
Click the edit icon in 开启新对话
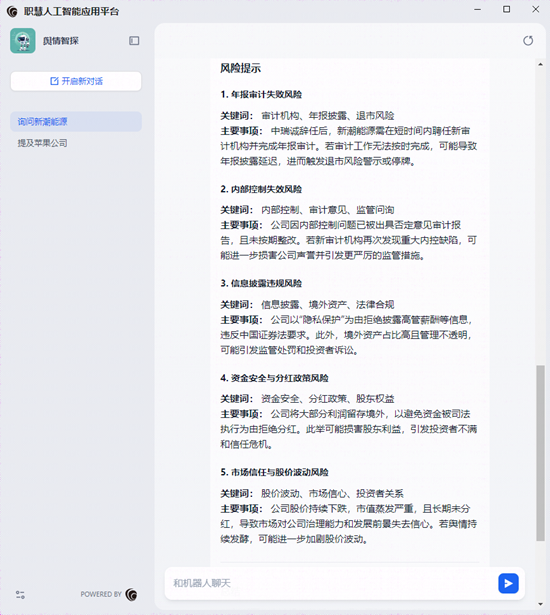(54, 81)
